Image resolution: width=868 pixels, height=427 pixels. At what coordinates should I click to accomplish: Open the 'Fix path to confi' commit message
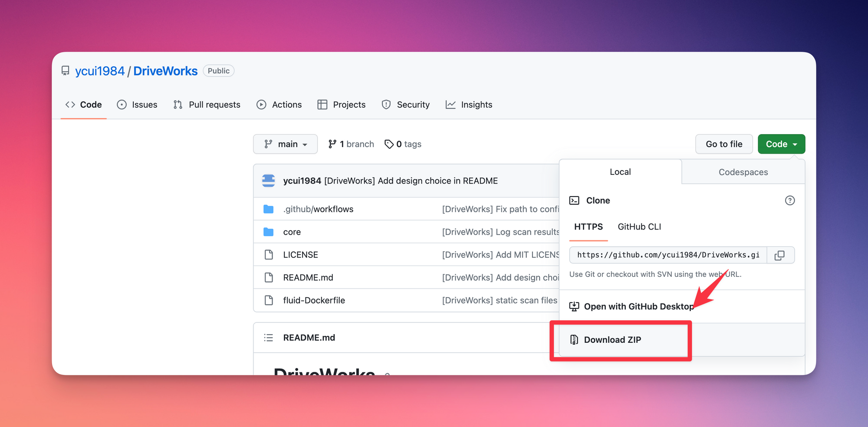[x=500, y=209]
